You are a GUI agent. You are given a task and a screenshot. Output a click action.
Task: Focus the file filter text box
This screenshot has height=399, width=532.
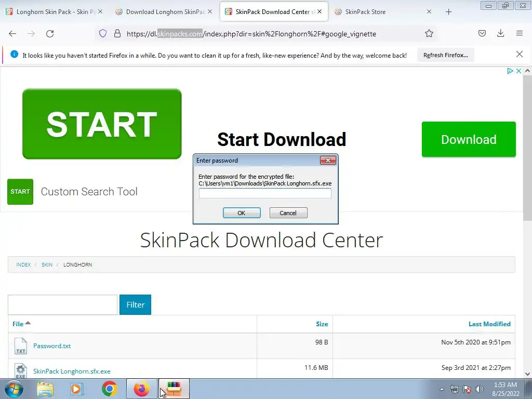point(62,304)
